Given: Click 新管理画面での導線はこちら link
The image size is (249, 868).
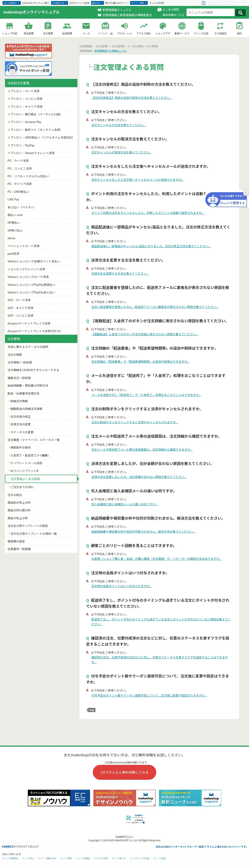Looking at the screenshot, I should tap(110, 51).
